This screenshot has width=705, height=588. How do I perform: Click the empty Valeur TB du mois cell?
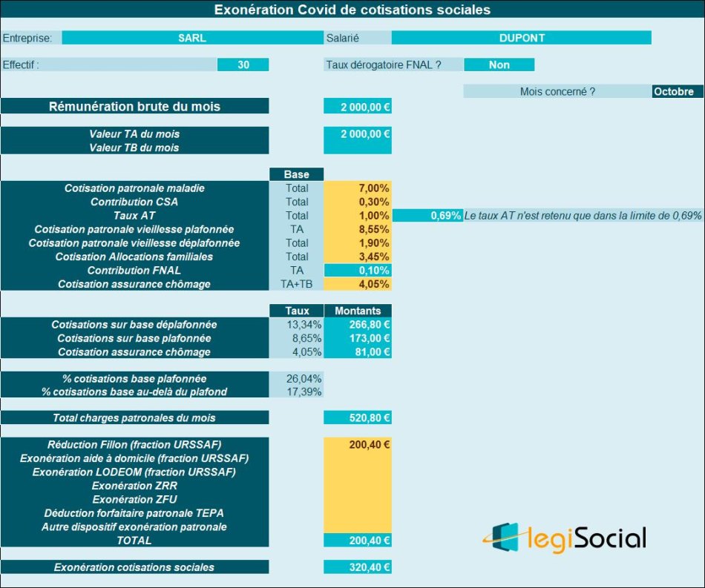[357, 148]
